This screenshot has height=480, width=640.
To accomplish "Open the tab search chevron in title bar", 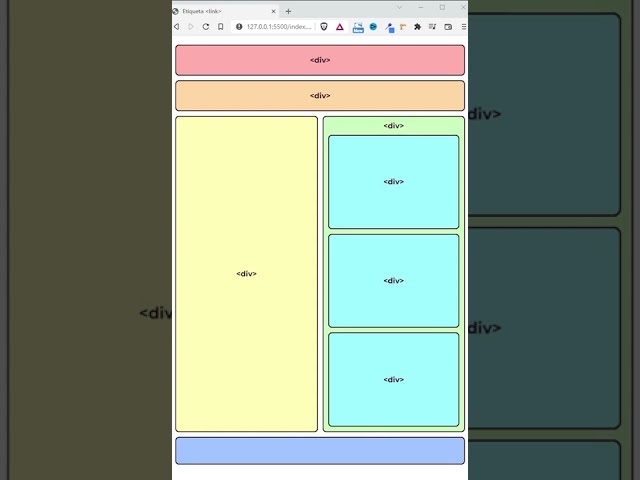I will pyautogui.click(x=400, y=7).
